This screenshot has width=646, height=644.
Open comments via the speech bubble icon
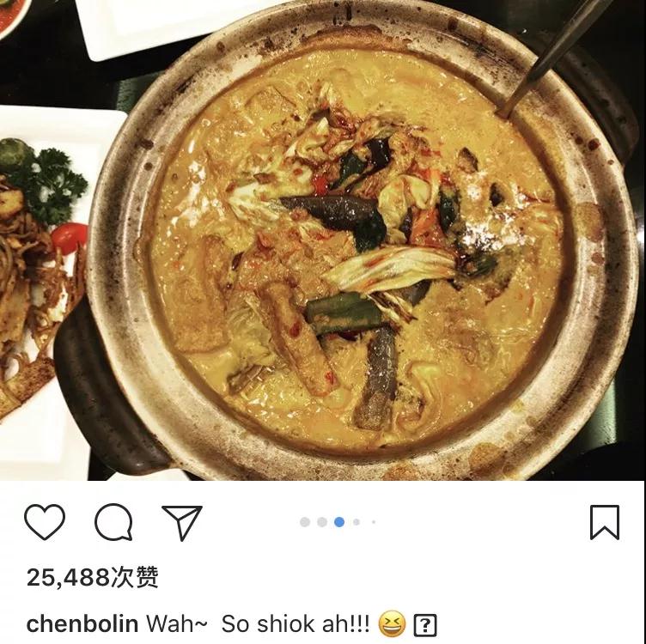[113, 522]
